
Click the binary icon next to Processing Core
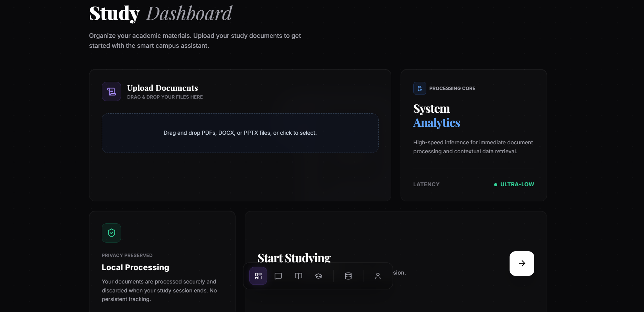pos(419,88)
